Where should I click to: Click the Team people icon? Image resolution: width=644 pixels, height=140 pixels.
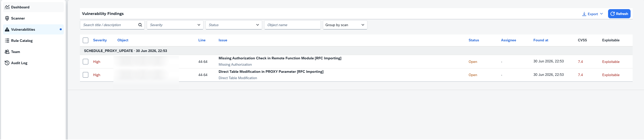[7, 52]
